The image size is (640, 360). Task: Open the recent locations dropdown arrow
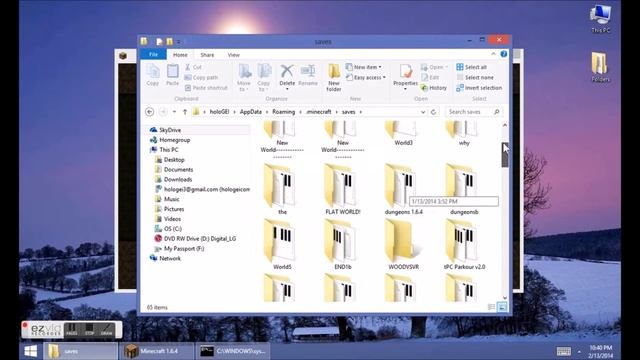coord(174,112)
